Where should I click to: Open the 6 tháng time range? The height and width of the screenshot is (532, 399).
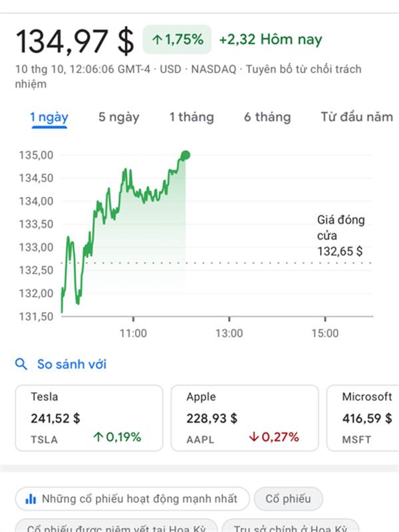tap(267, 118)
